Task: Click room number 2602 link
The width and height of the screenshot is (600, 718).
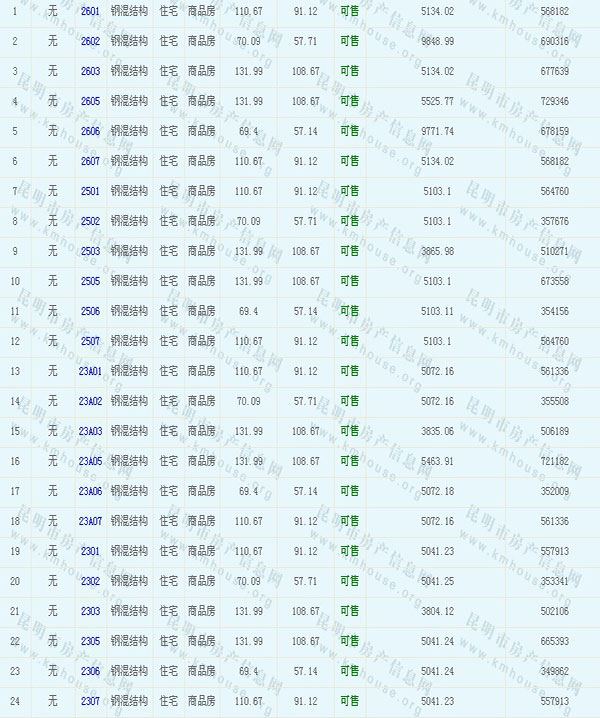Action: point(90,41)
